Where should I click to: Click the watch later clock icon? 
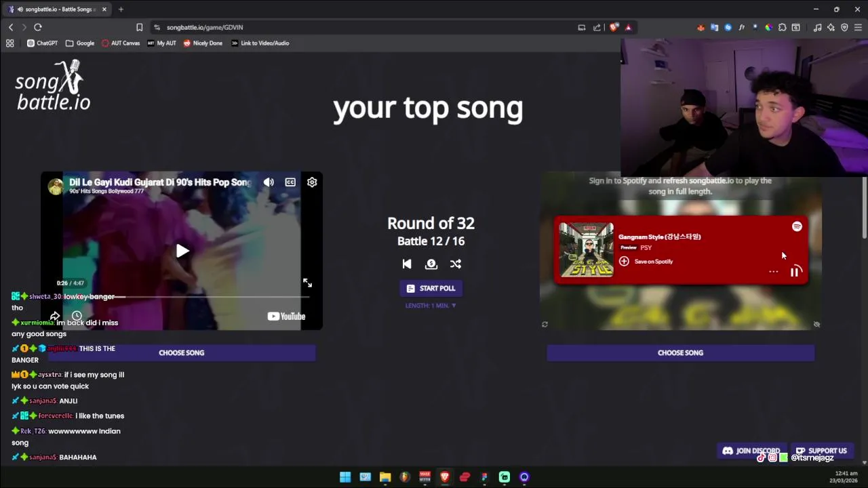(x=77, y=316)
